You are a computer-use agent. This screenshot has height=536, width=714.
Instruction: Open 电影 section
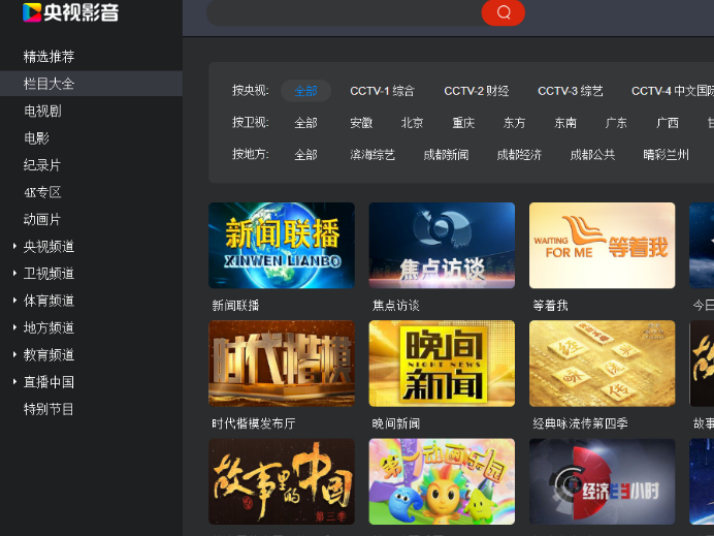(36, 138)
